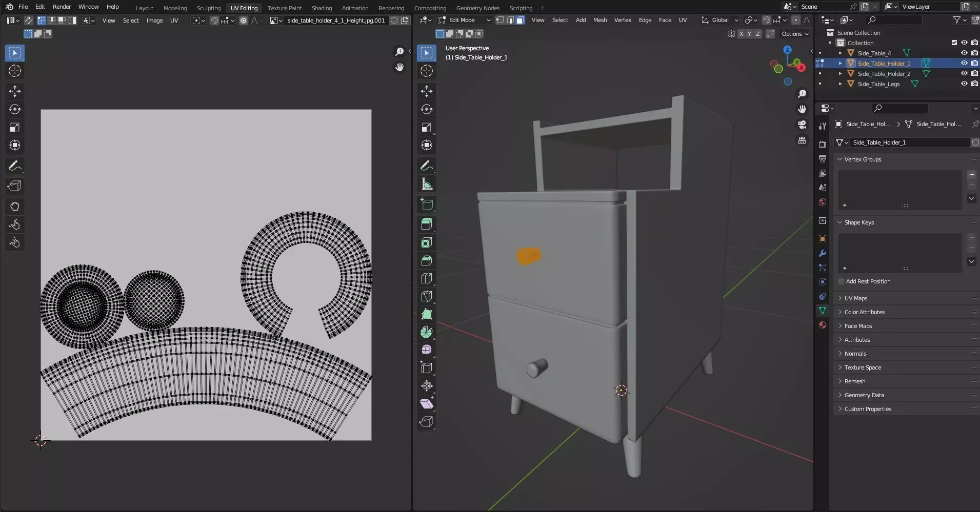The width and height of the screenshot is (980, 512).
Task: Open Modifier properties wrench tab
Action: [x=823, y=253]
